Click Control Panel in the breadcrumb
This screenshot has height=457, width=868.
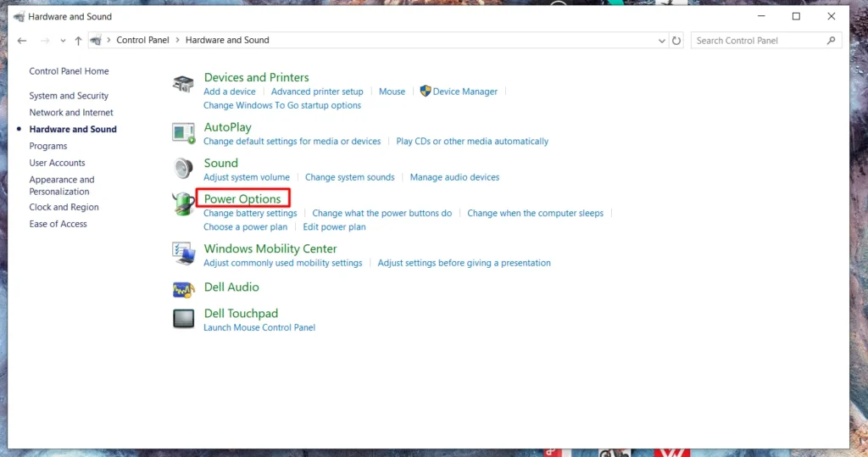pos(142,40)
